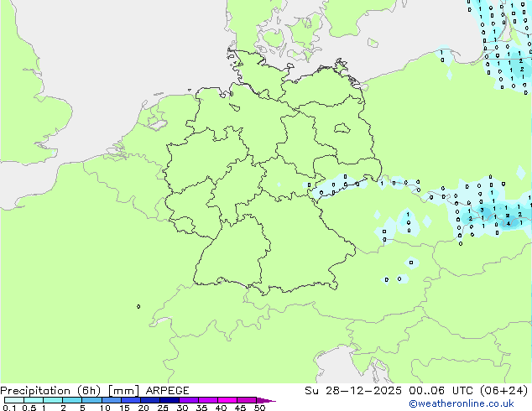532x411 pixels.
Task: Select the 40–45 mm magenta legend swatch
Action: (227, 400)
